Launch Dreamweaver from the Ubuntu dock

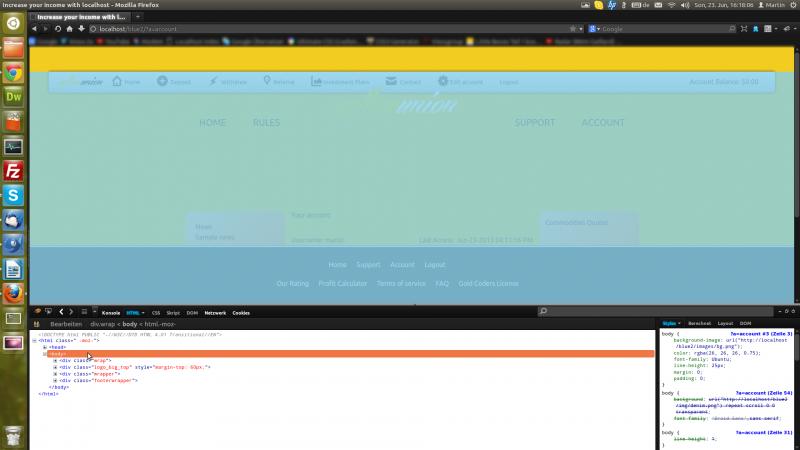coord(13,97)
